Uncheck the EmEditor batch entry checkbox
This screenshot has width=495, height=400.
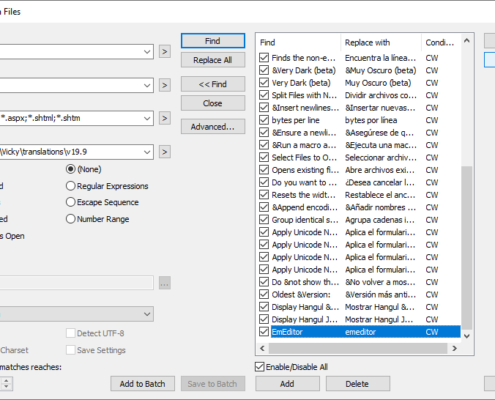tap(264, 332)
